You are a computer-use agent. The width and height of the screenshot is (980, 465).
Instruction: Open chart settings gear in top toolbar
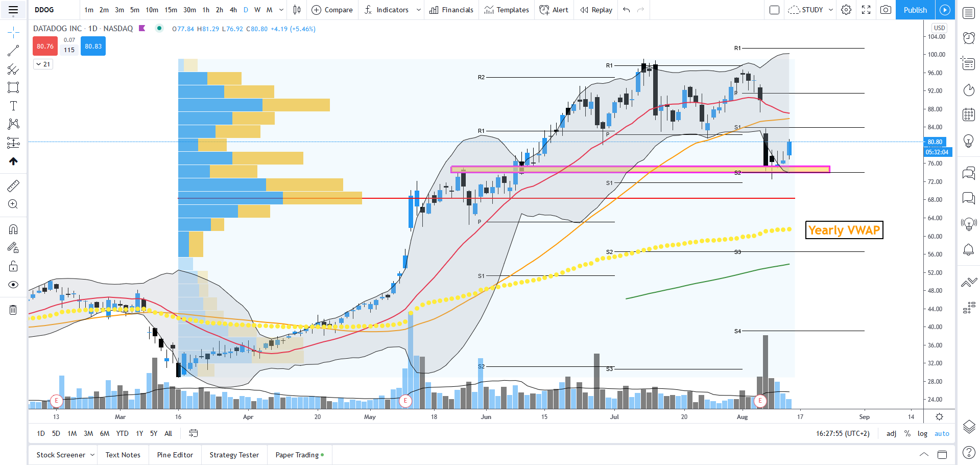(846, 10)
